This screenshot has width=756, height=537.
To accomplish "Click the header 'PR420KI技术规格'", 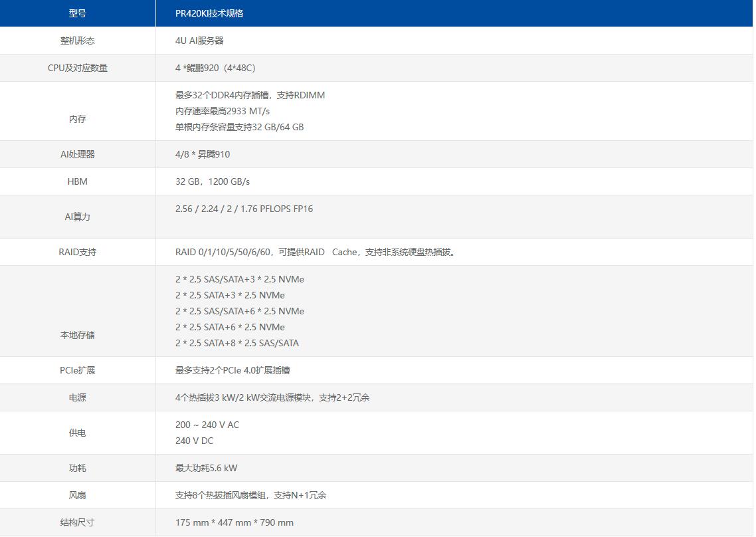I will coord(209,13).
